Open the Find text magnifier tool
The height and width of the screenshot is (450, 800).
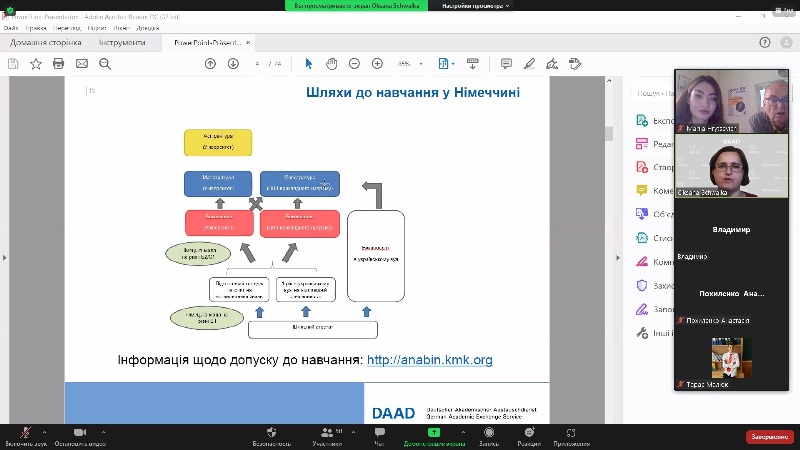pyautogui.click(x=105, y=63)
